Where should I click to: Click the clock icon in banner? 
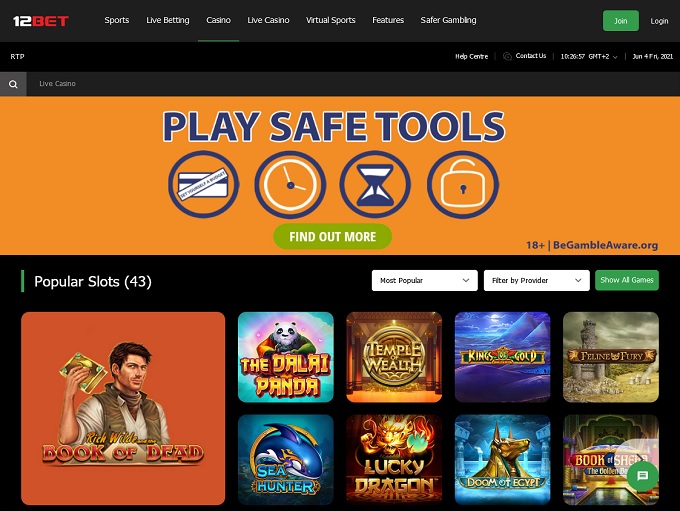[x=290, y=184]
